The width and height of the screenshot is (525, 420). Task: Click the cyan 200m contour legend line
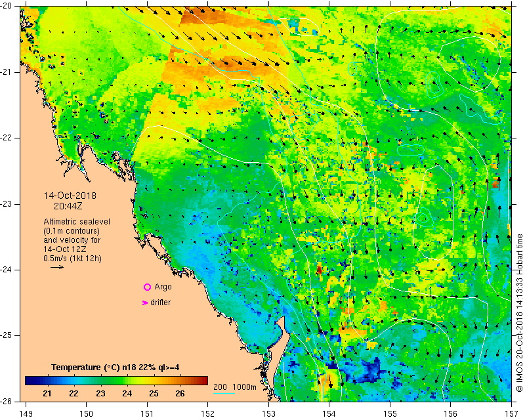224,393
